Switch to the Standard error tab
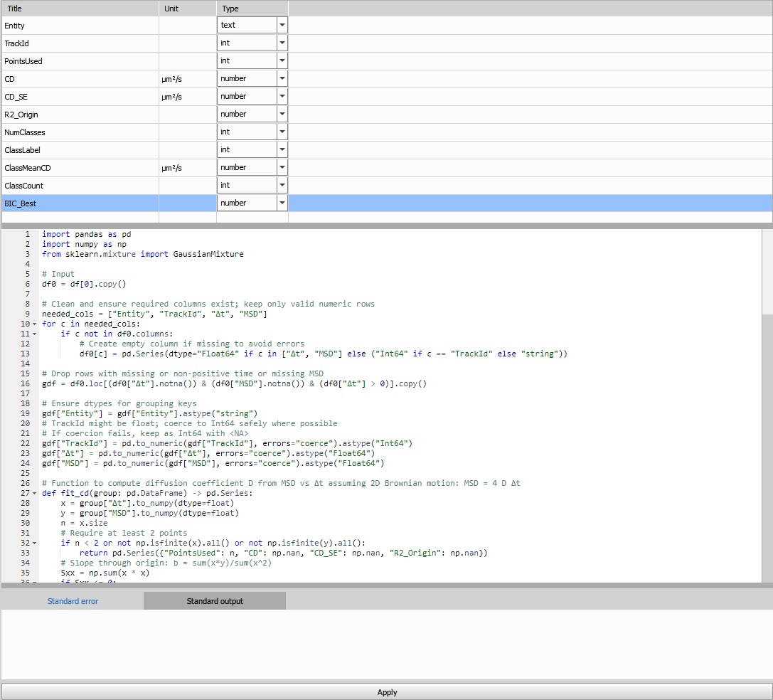This screenshot has height=700, width=773. coord(73,601)
